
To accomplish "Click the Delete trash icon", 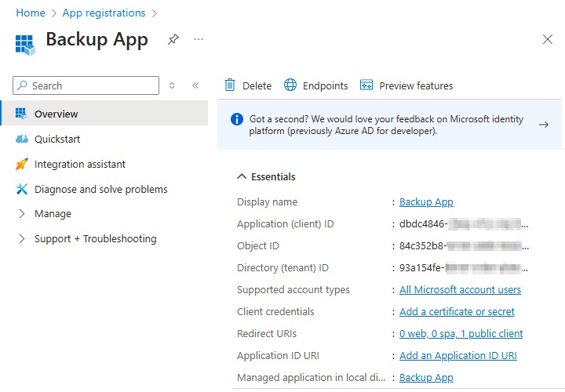I will coord(230,85).
